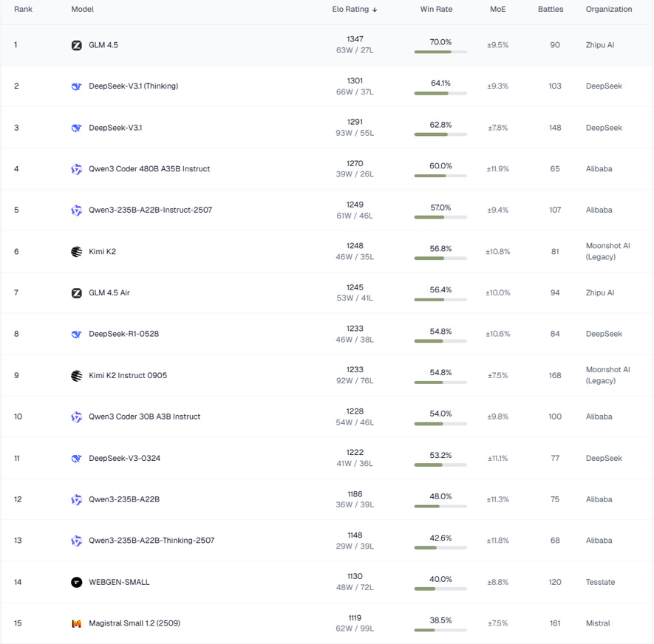Click the 120 battles count
654x644 pixels.
[555, 582]
